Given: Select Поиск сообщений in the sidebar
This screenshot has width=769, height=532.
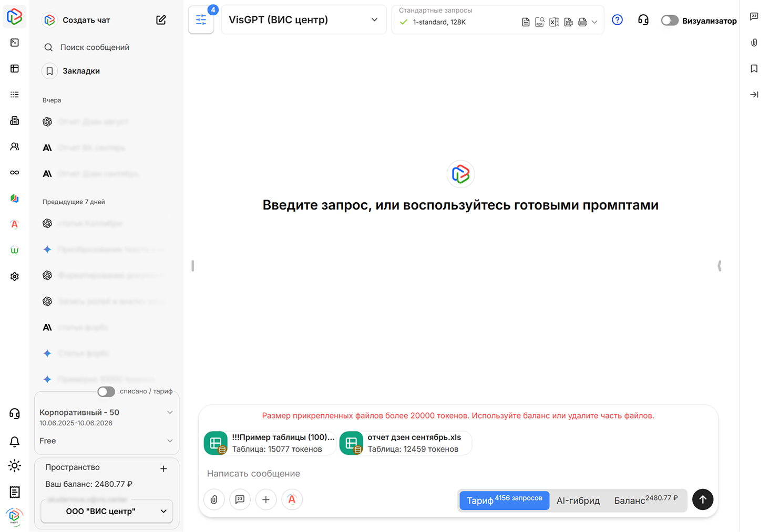Looking at the screenshot, I should 95,47.
